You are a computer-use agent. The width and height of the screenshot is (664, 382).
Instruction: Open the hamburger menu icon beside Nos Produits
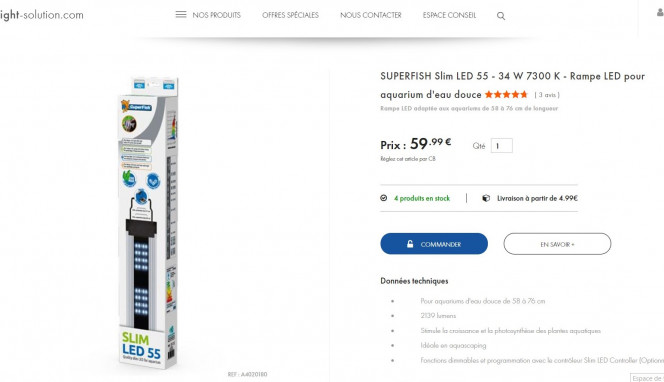181,15
